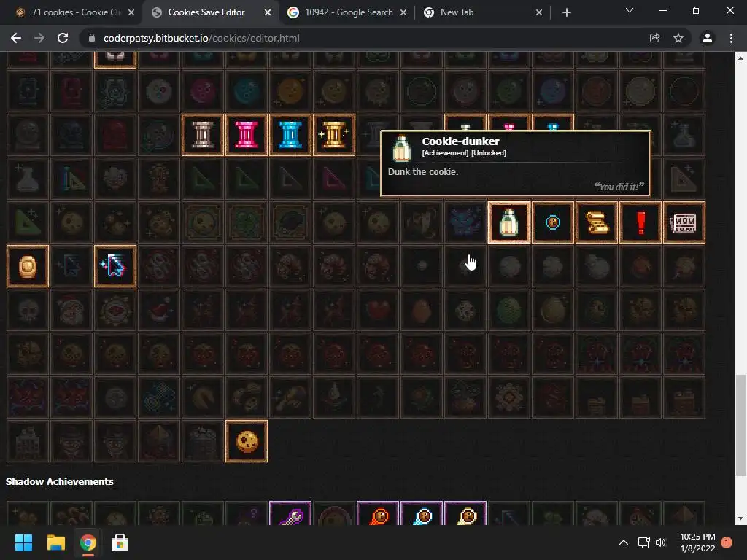Toggle the pink pillar achievement icon
Image resolution: width=747 pixels, height=560 pixels.
tap(247, 135)
